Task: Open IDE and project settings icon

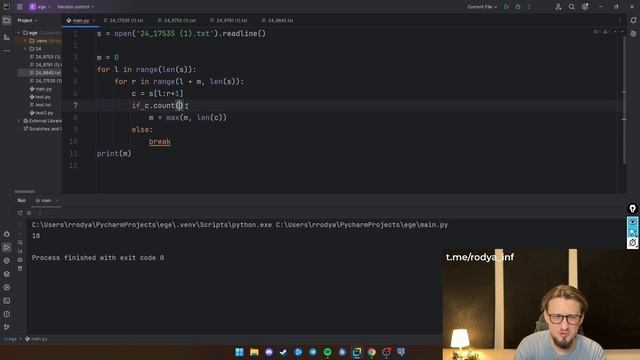Action: (585, 7)
